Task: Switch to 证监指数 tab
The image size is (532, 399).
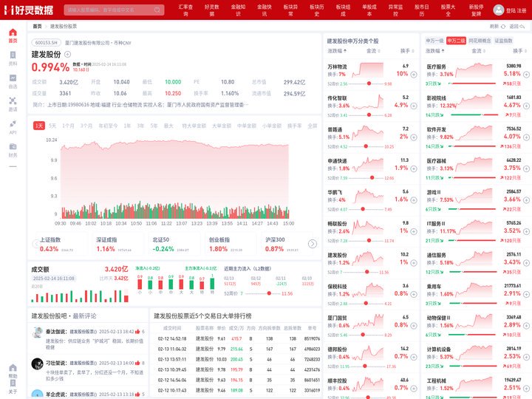Action: point(503,41)
